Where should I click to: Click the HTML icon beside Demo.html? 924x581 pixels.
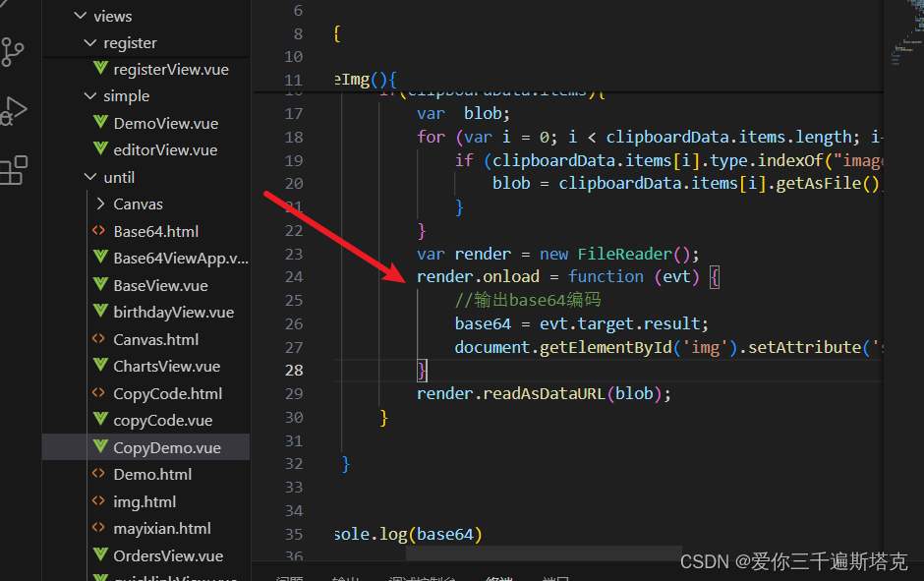click(x=99, y=473)
